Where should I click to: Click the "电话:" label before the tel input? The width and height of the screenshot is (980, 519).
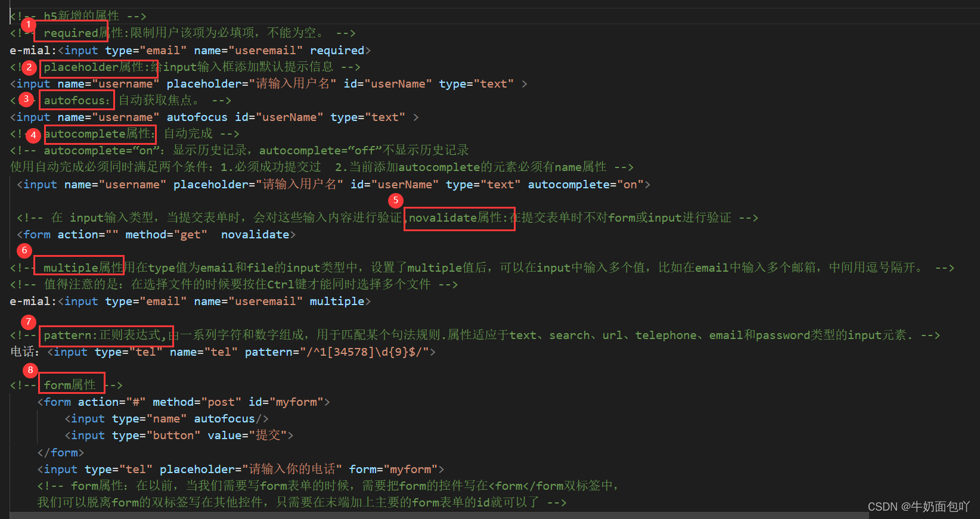tap(25, 352)
